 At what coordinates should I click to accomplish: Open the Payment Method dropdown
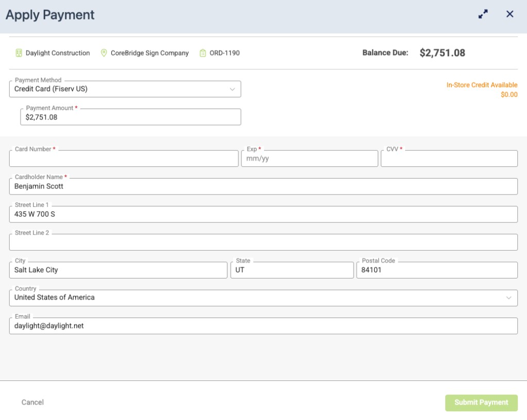125,89
